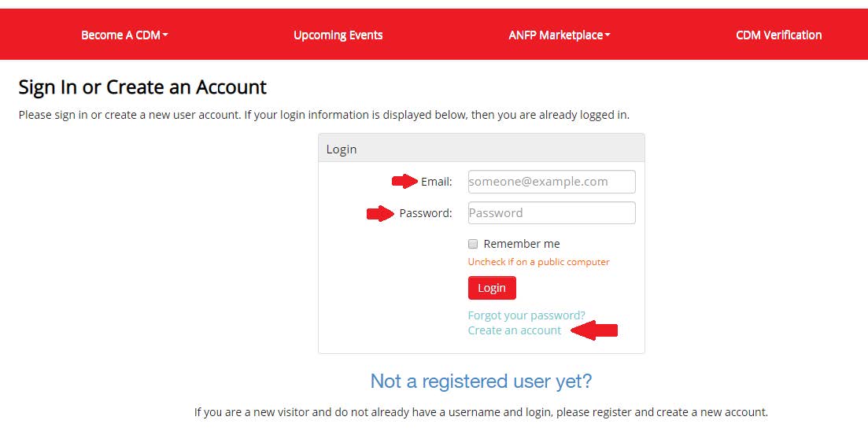868x435 pixels.
Task: Follow the Create an account link
Action: coord(515,330)
